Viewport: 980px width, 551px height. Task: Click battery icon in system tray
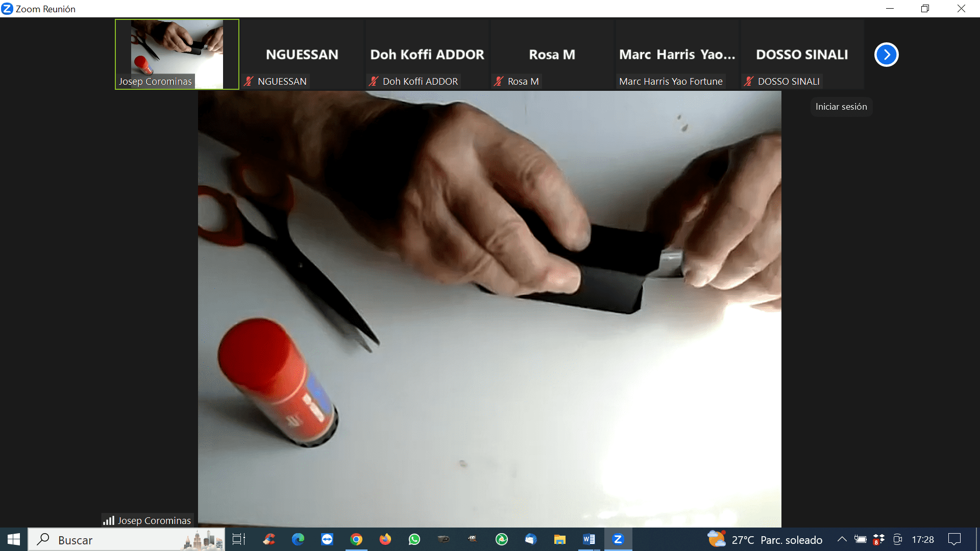click(x=861, y=539)
